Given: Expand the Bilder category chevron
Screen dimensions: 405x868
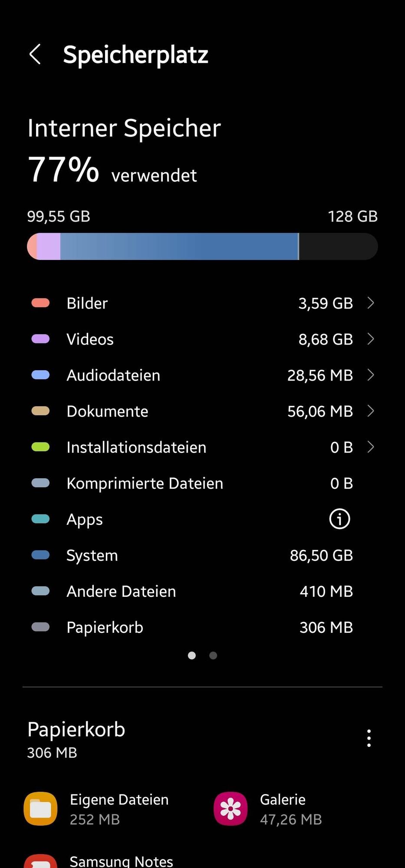Looking at the screenshot, I should click(370, 303).
